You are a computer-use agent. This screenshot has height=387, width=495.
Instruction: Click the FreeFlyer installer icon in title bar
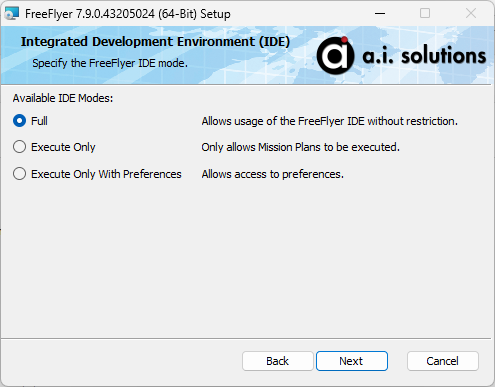tap(12, 14)
